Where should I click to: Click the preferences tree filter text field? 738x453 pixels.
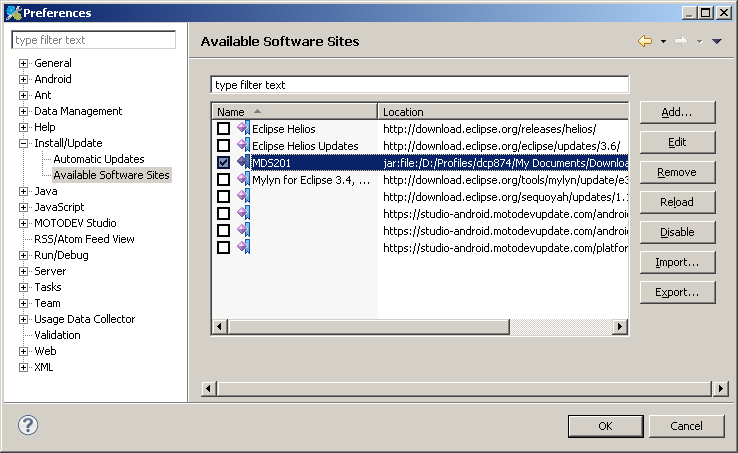(x=94, y=40)
